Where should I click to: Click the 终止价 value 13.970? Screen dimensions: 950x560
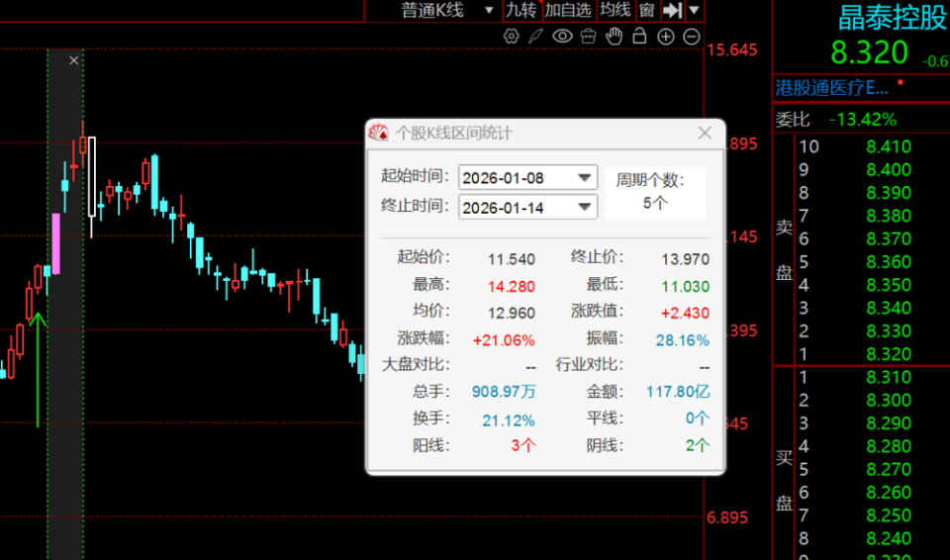[x=685, y=259]
